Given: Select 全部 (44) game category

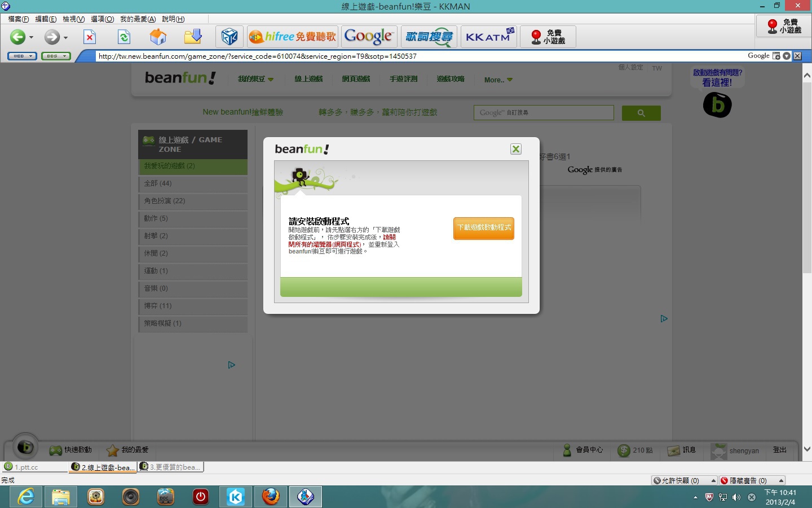Looking at the screenshot, I should pos(193,184).
